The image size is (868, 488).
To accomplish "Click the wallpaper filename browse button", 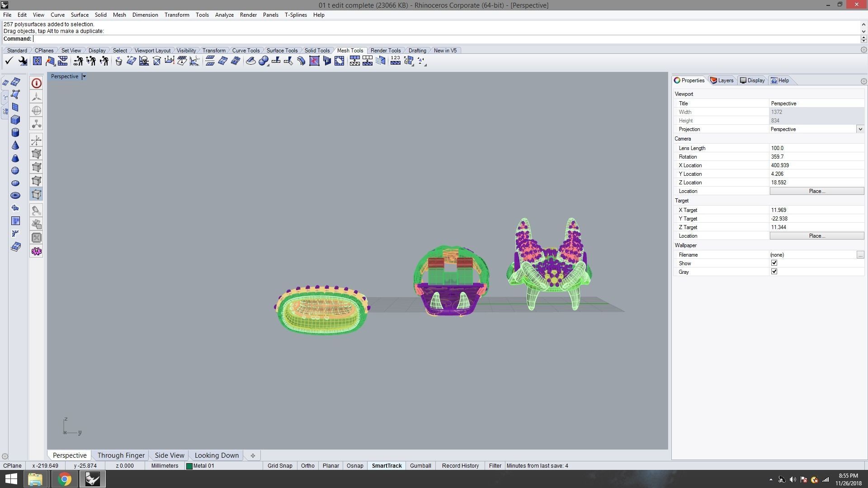I will click(860, 255).
